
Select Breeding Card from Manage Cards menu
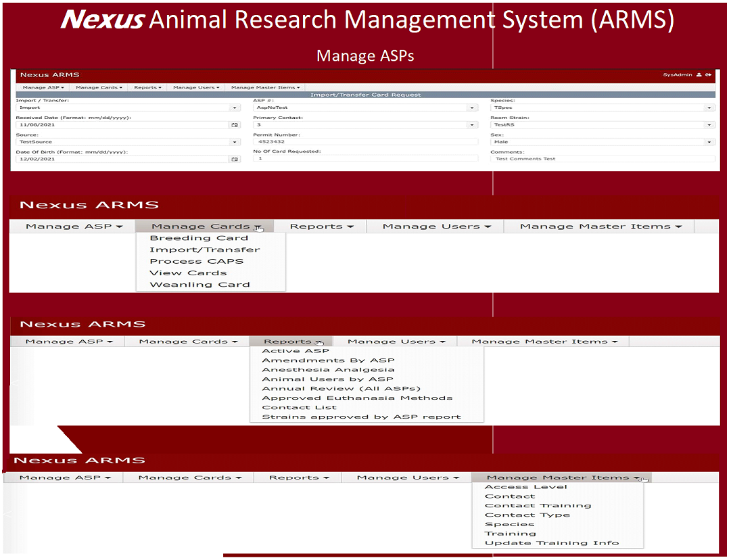199,238
